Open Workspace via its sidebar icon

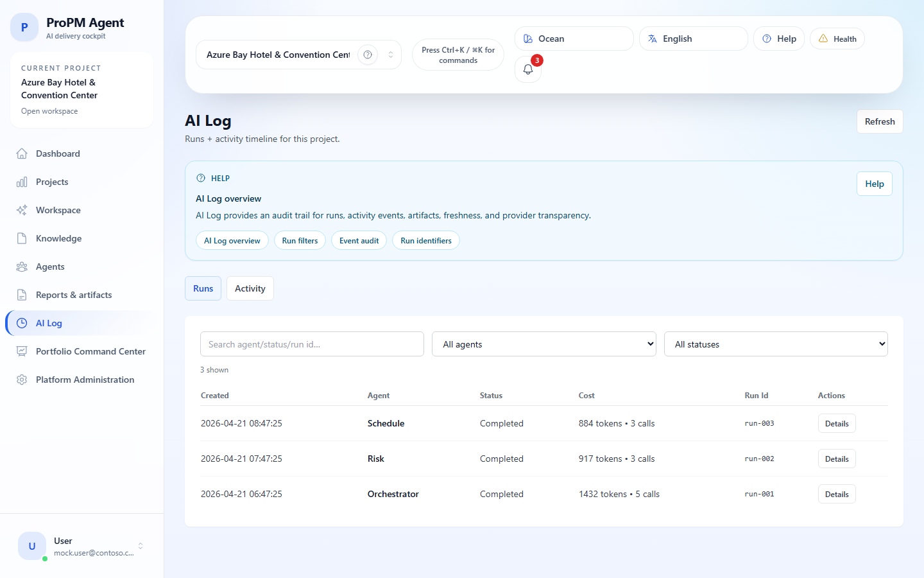tap(22, 210)
